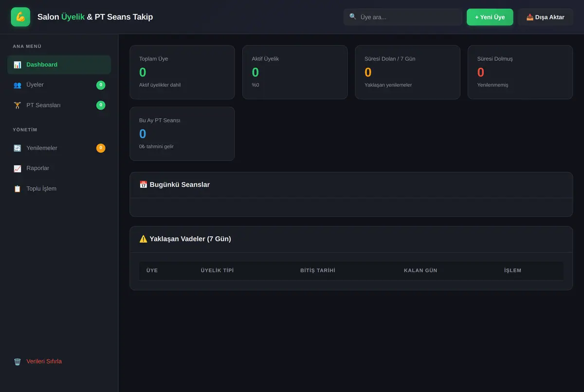Click the Bu Ay PT Seansı card
584x392 pixels.
pos(182,134)
